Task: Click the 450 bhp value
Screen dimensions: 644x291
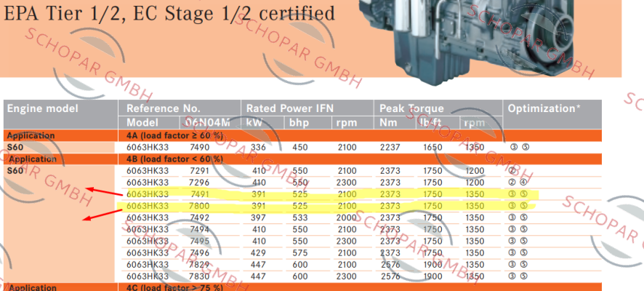Action: click(299, 147)
